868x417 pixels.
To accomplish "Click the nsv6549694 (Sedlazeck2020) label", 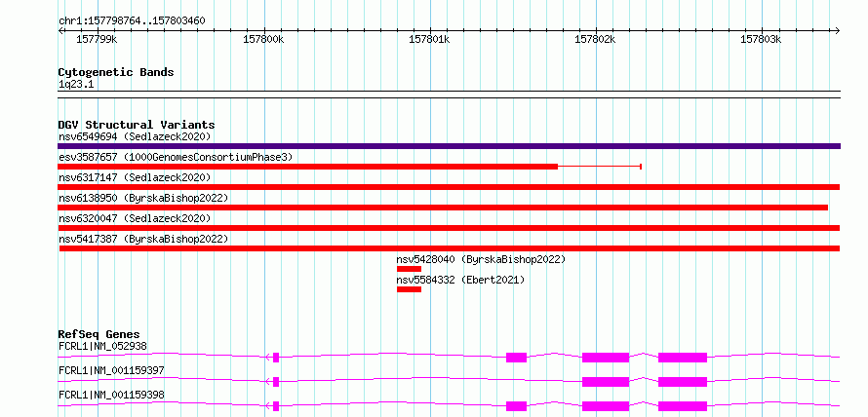I will tap(135, 136).
